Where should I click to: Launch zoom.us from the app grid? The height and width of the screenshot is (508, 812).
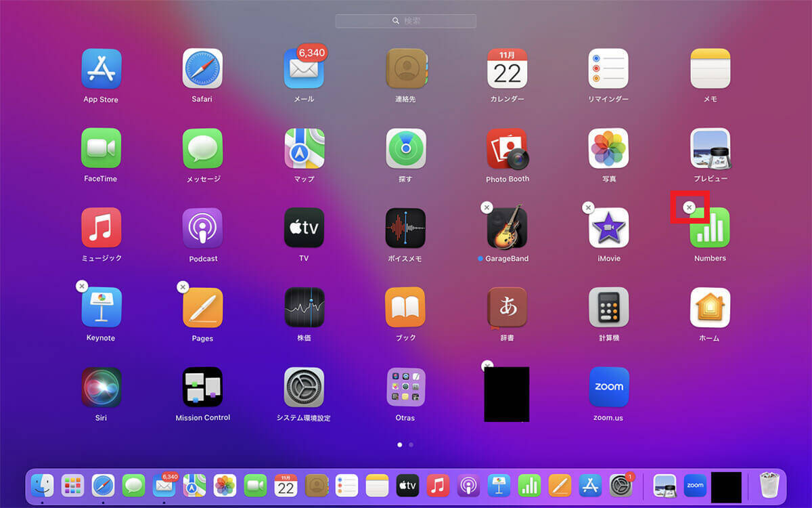(608, 387)
